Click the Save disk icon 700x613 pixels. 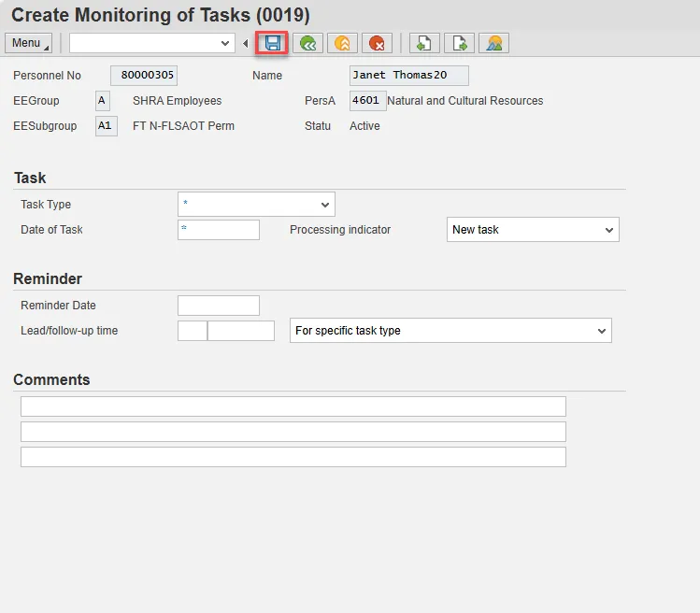point(273,43)
